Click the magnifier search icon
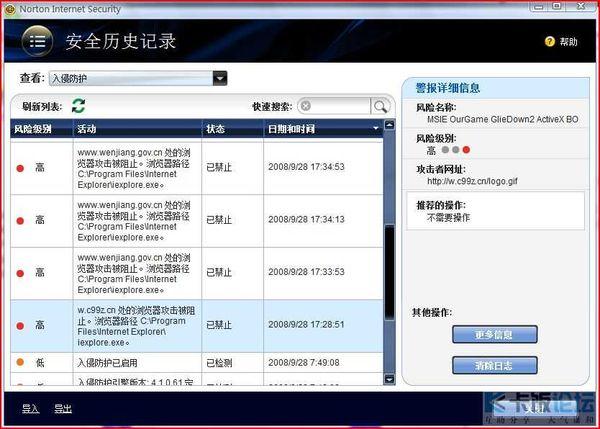The image size is (600, 429). [x=380, y=106]
